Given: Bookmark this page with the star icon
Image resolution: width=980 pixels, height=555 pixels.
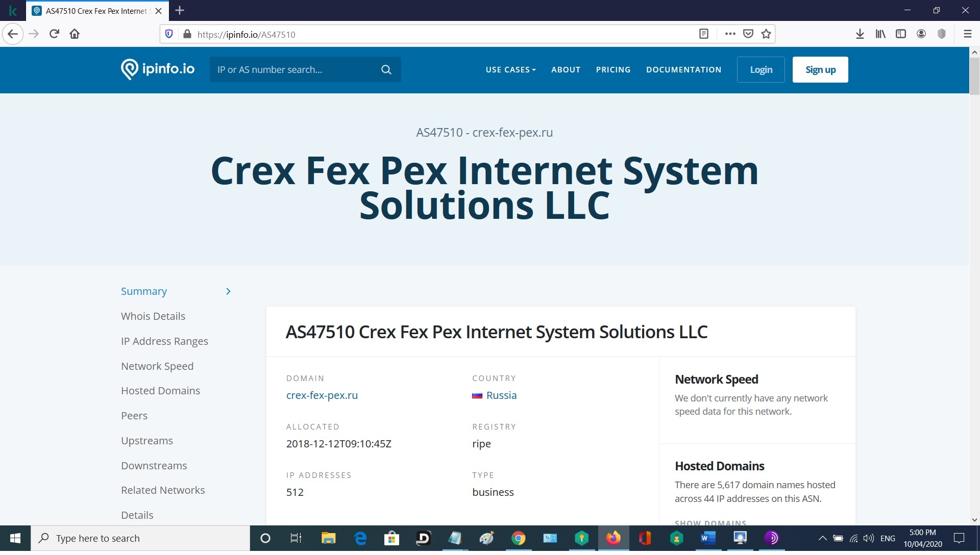Looking at the screenshot, I should [x=766, y=34].
